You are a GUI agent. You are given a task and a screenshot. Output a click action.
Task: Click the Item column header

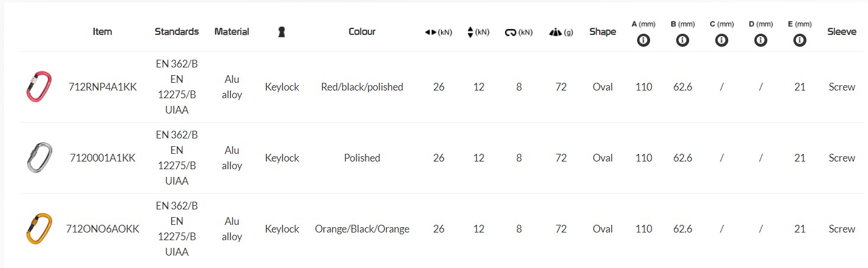[x=102, y=32]
